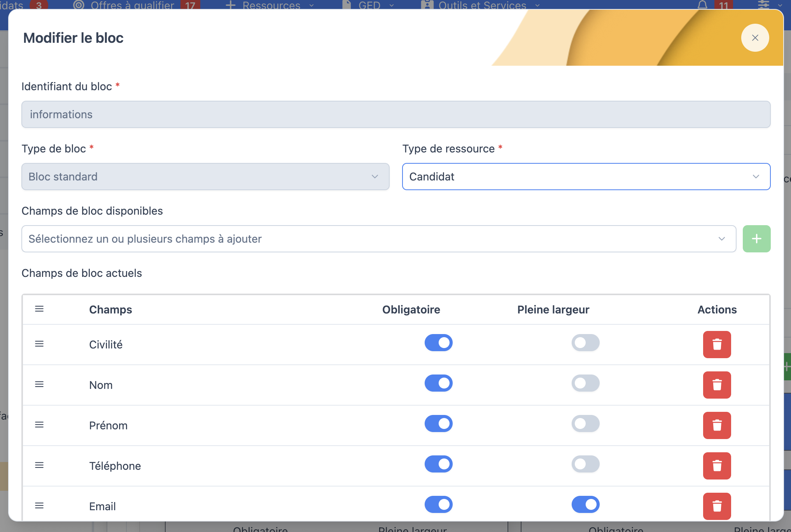Click the red 11 notifications badge
This screenshot has width=791, height=532.
tap(723, 5)
